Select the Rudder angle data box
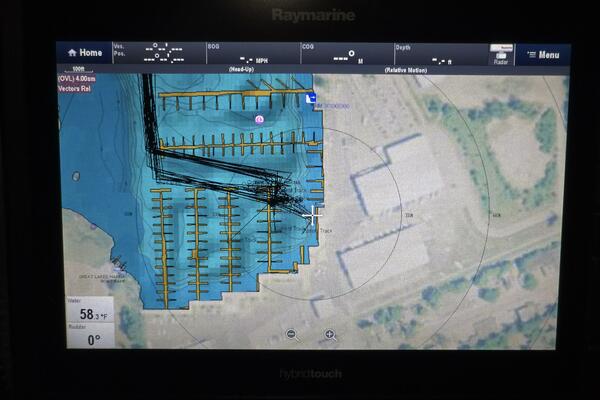This screenshot has height=400, width=600. (90, 335)
